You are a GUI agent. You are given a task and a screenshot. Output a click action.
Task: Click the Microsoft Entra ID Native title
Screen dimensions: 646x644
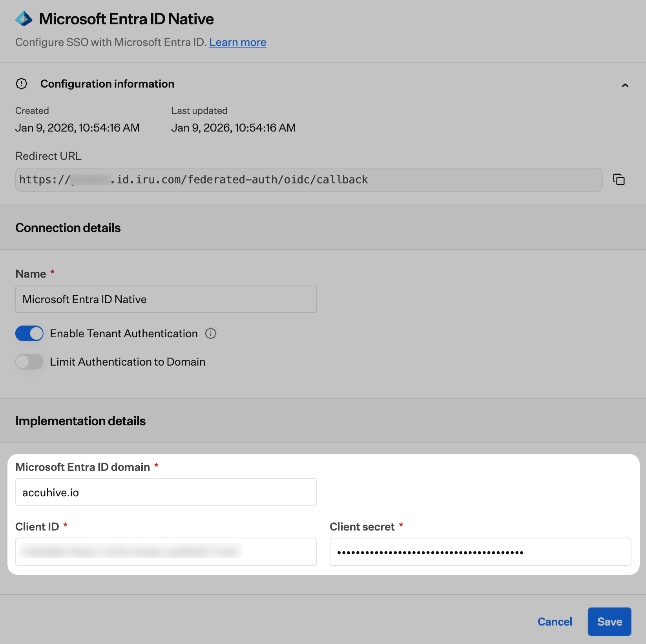click(126, 19)
